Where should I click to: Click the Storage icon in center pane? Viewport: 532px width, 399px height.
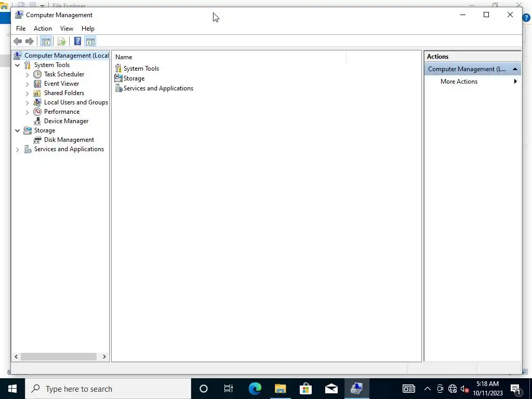[118, 78]
